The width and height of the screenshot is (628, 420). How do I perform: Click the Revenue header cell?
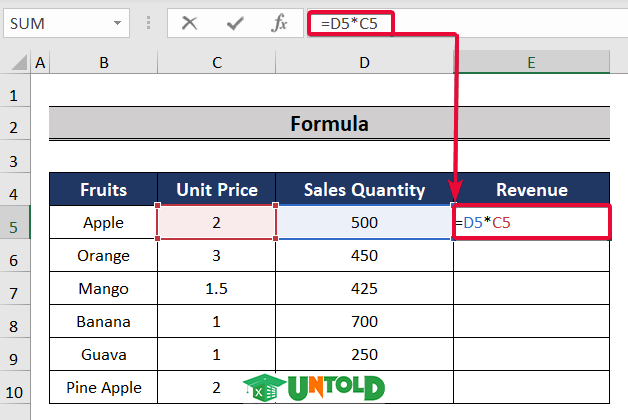click(531, 190)
